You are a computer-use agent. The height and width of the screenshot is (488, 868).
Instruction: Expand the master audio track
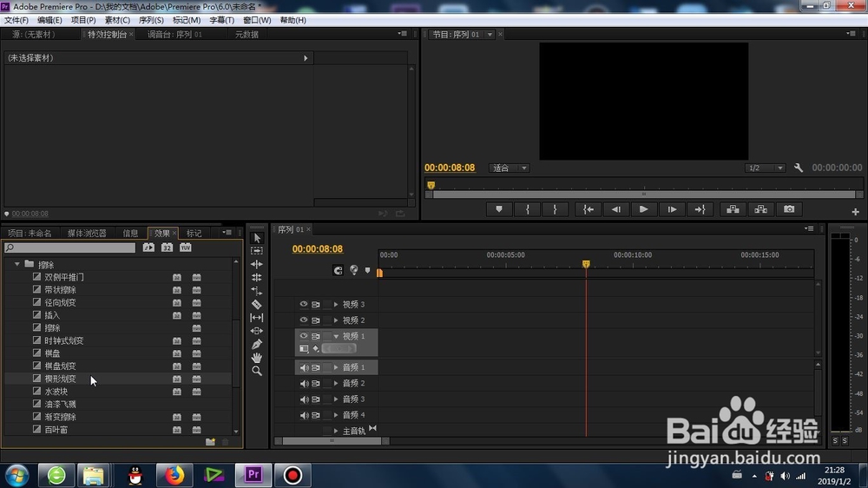pyautogui.click(x=335, y=431)
